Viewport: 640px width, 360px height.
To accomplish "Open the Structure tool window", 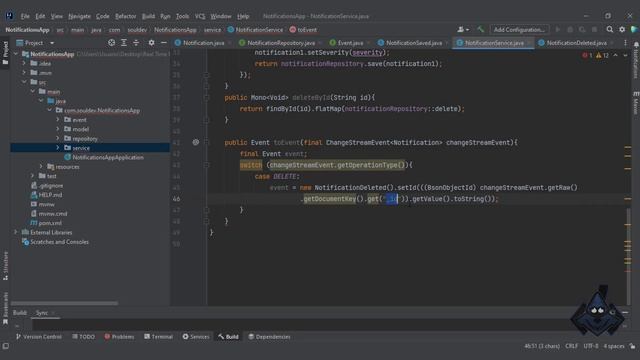I will click(x=5, y=265).
